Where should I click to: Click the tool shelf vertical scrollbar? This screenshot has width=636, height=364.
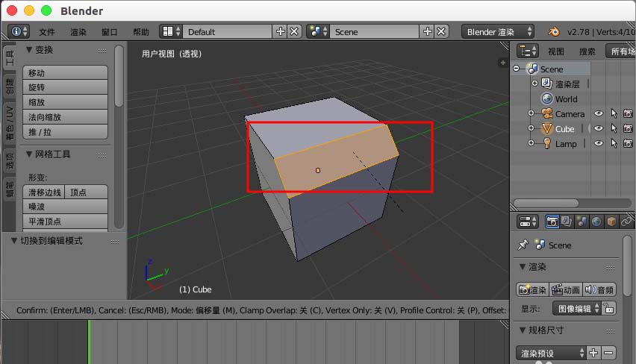click(119, 76)
